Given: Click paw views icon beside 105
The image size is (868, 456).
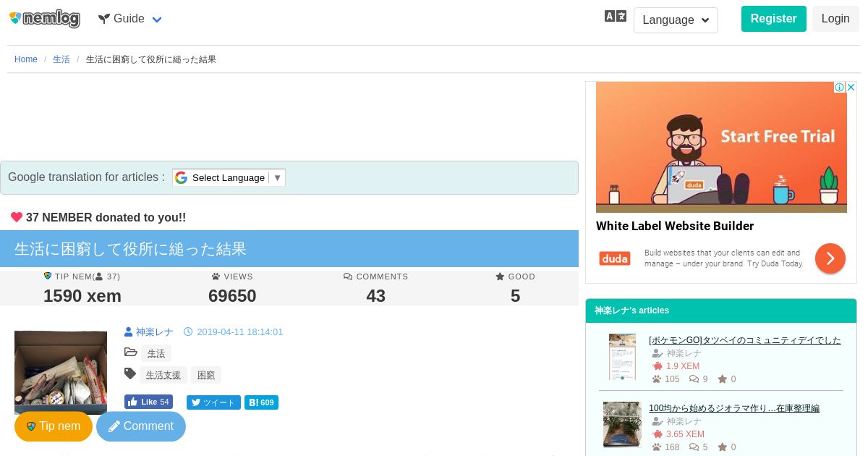Looking at the screenshot, I should click(x=657, y=379).
